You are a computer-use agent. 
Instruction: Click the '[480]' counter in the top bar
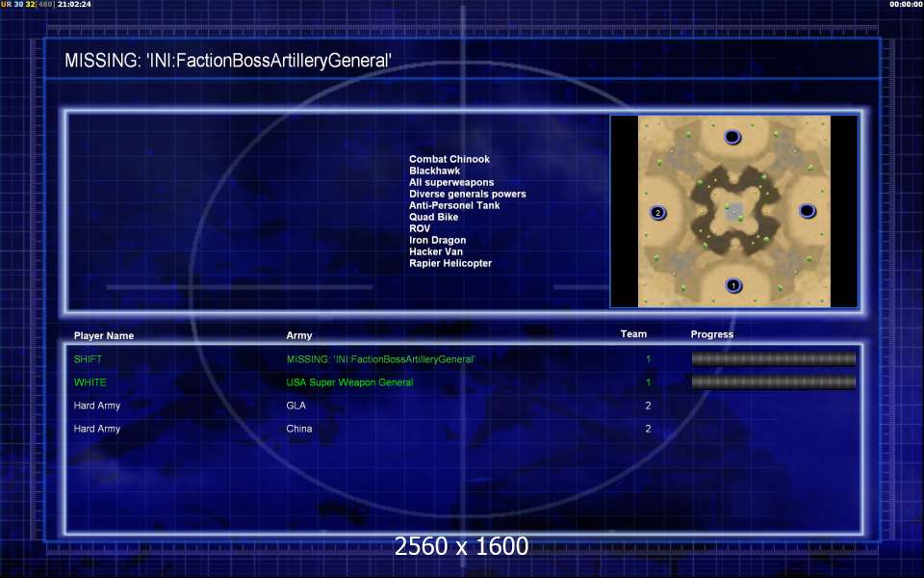(45, 4)
